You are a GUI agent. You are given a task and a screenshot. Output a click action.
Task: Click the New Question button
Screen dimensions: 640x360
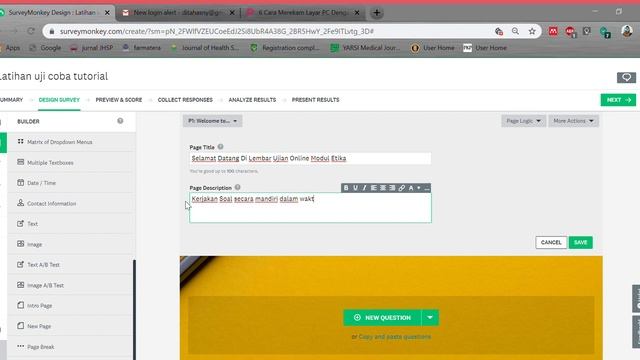click(382, 318)
